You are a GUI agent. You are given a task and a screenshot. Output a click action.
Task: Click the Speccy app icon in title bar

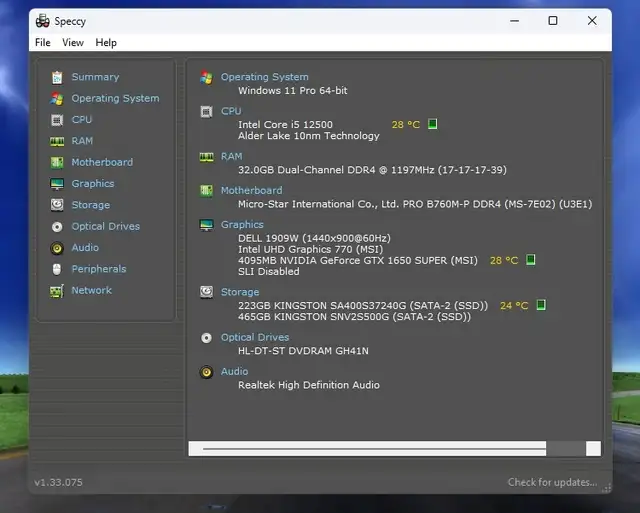click(42, 20)
